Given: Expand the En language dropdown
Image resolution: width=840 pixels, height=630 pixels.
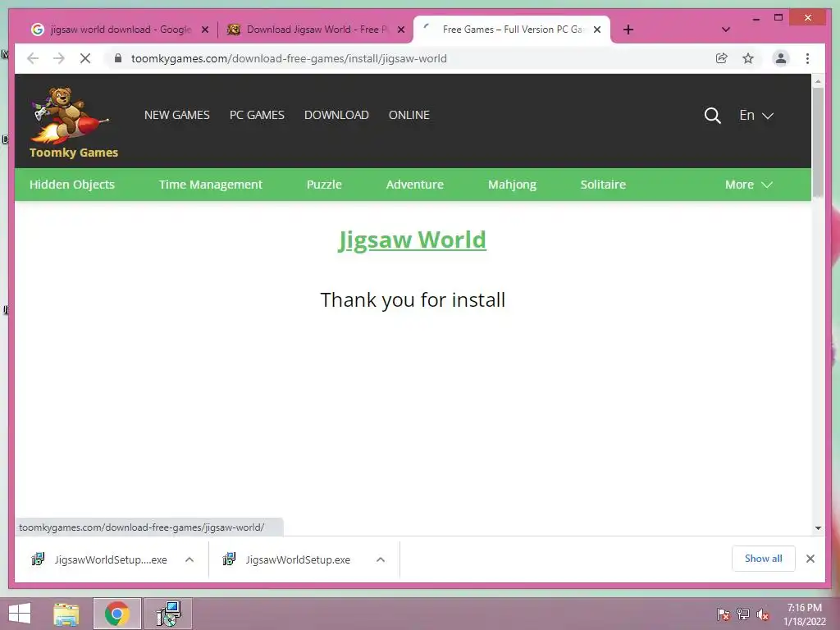Looking at the screenshot, I should tap(756, 115).
